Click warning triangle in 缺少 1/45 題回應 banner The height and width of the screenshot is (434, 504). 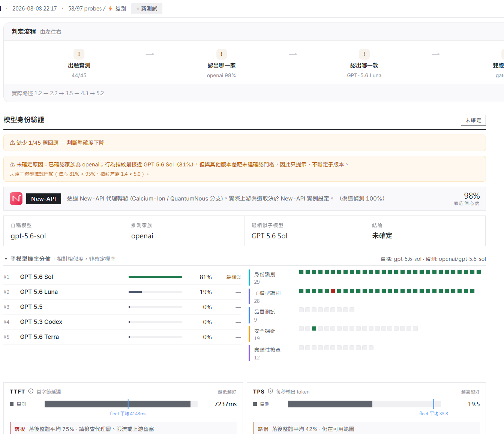point(12,142)
